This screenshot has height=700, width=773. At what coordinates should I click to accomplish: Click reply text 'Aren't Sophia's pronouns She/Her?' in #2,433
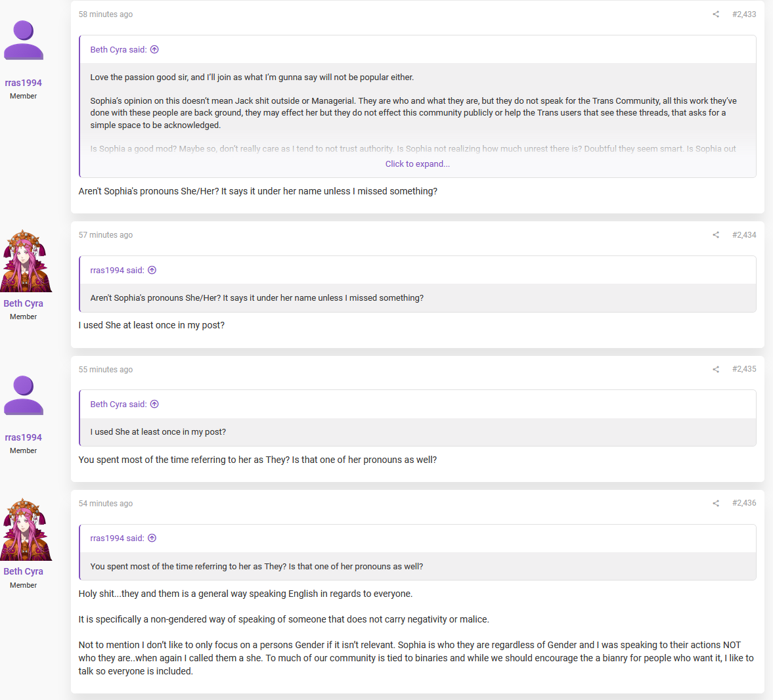click(x=148, y=191)
